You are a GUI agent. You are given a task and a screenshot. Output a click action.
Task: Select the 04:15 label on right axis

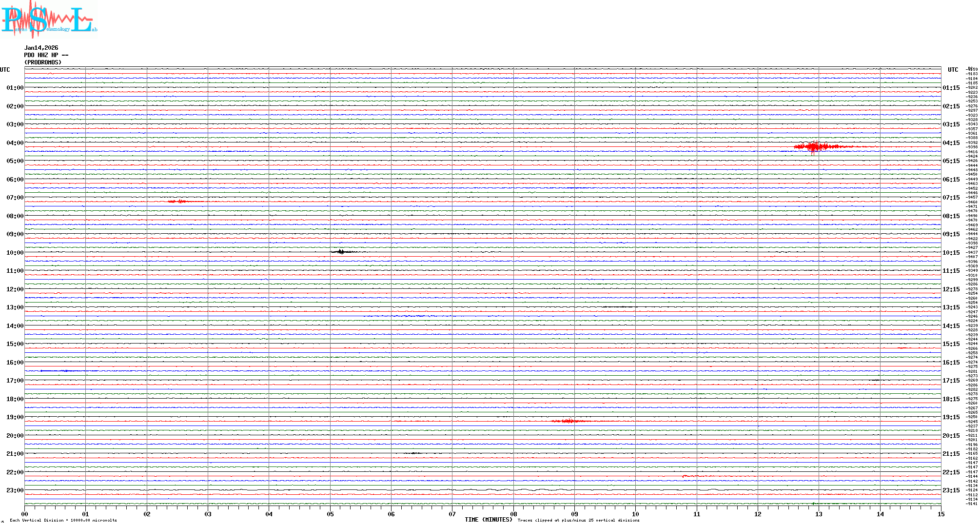[951, 143]
